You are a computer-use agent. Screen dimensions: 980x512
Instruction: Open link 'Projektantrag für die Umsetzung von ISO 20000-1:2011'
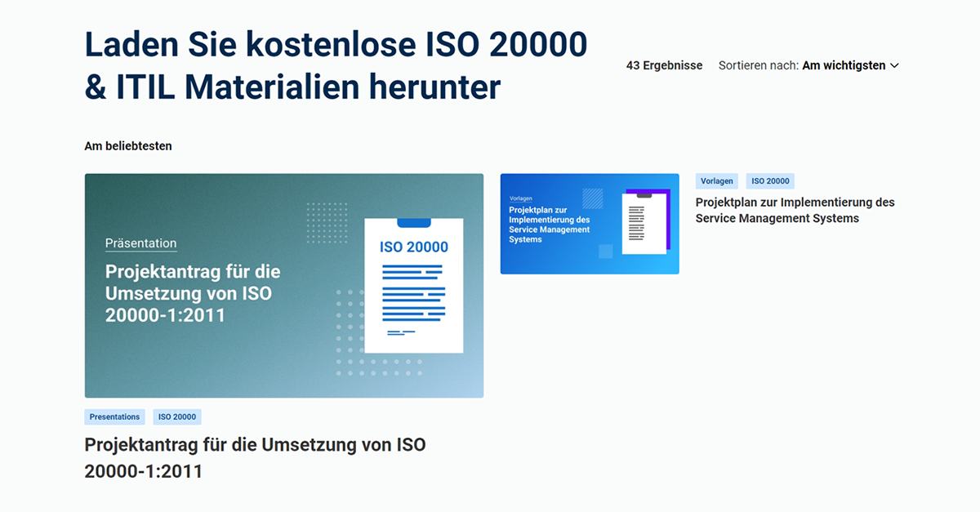[x=256, y=458]
